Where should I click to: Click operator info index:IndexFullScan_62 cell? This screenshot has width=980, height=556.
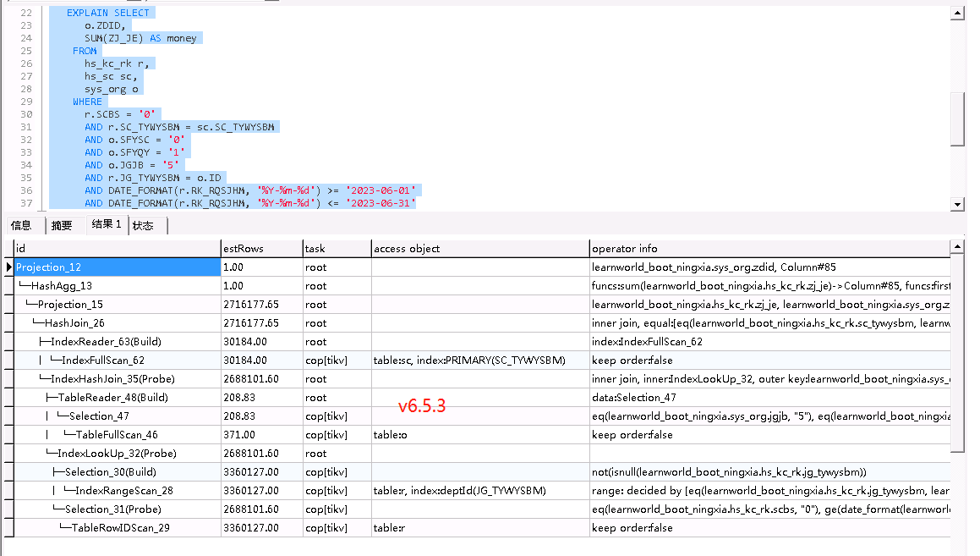point(769,342)
